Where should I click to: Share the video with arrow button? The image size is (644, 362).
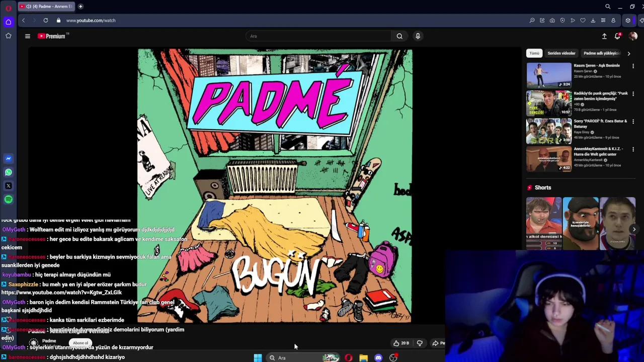click(x=437, y=343)
